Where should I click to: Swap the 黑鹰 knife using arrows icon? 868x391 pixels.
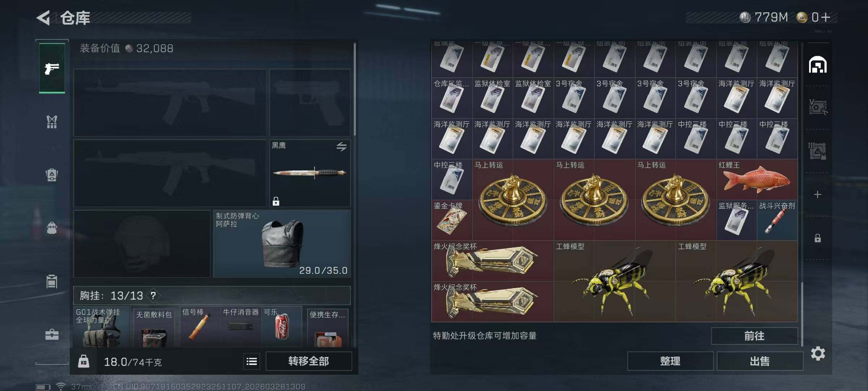point(341,147)
